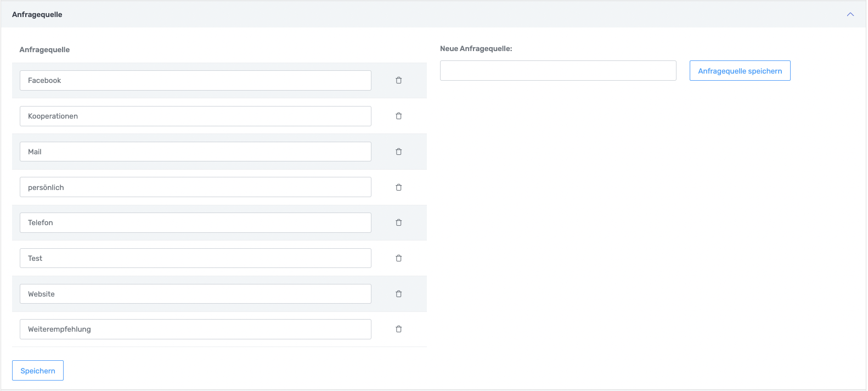This screenshot has height=391, width=868.
Task: Click trash icon next to Kooperationen
Action: 399,116
